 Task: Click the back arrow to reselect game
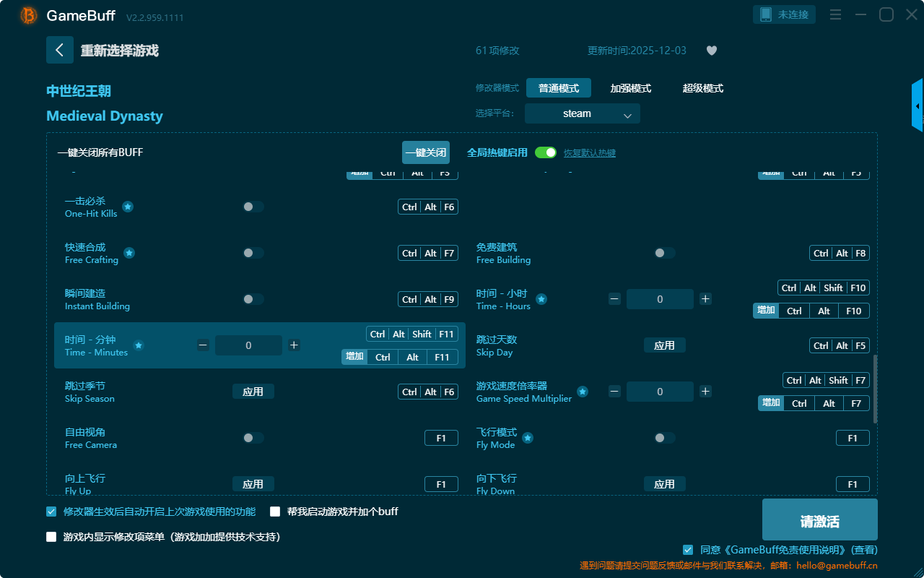[60, 50]
